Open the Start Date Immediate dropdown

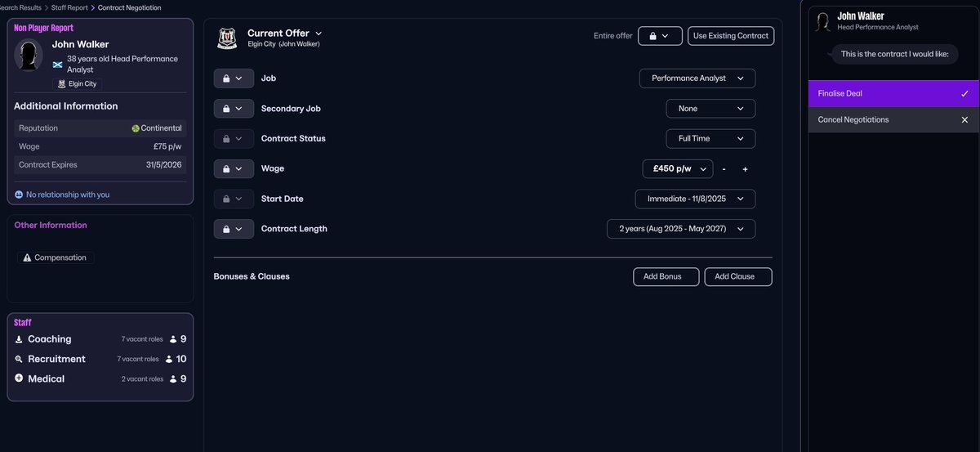tap(695, 199)
